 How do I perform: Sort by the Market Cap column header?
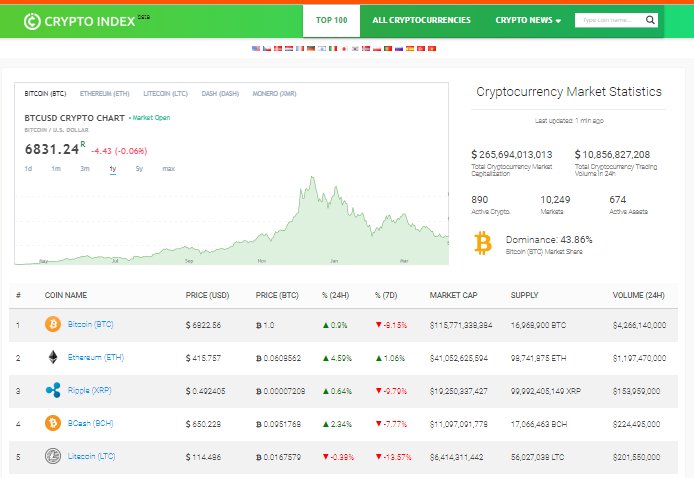point(453,295)
